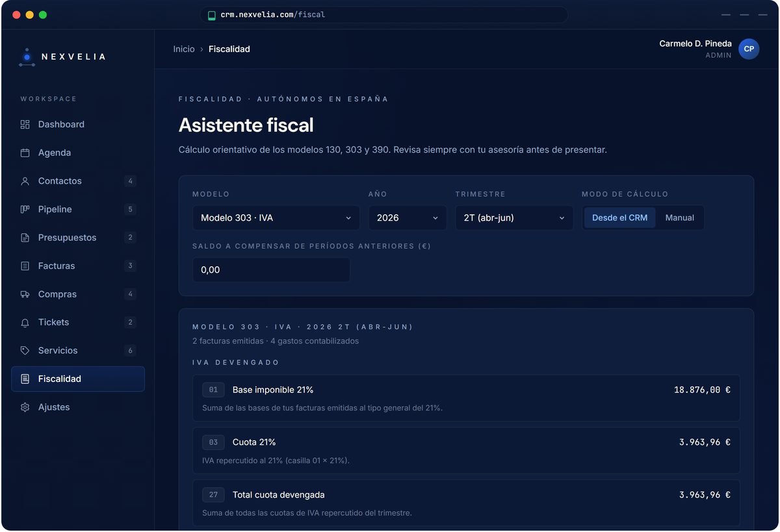Click the Dashboard grid icon

pos(25,124)
